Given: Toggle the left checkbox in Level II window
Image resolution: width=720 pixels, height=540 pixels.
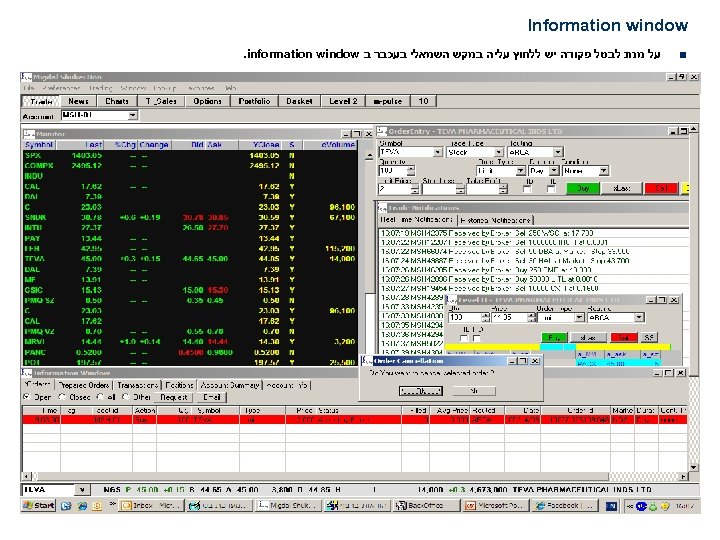Looking at the screenshot, I should click(x=464, y=338).
